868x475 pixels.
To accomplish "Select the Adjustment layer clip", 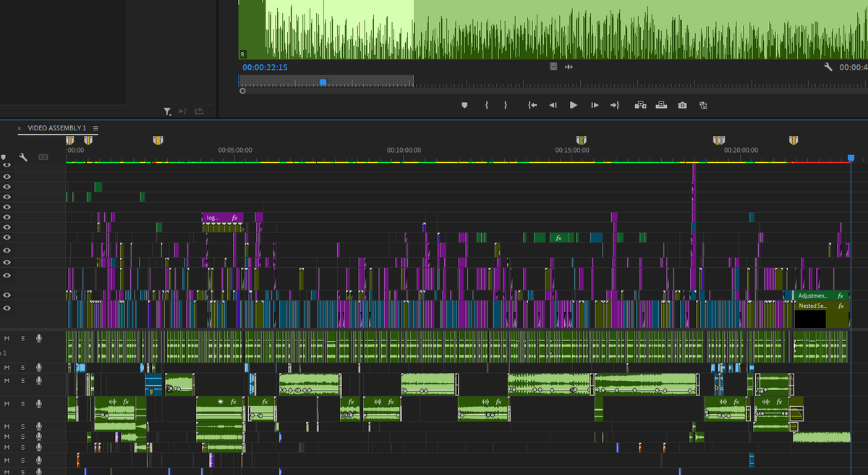I will pos(821,295).
